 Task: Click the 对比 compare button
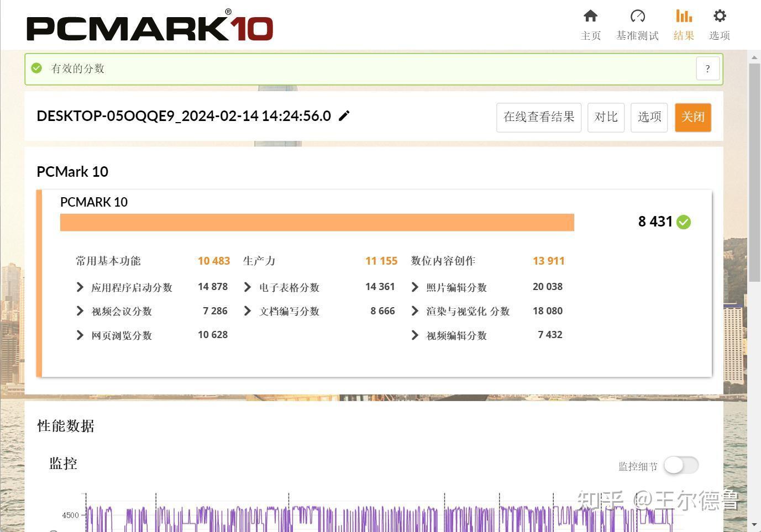coord(606,117)
